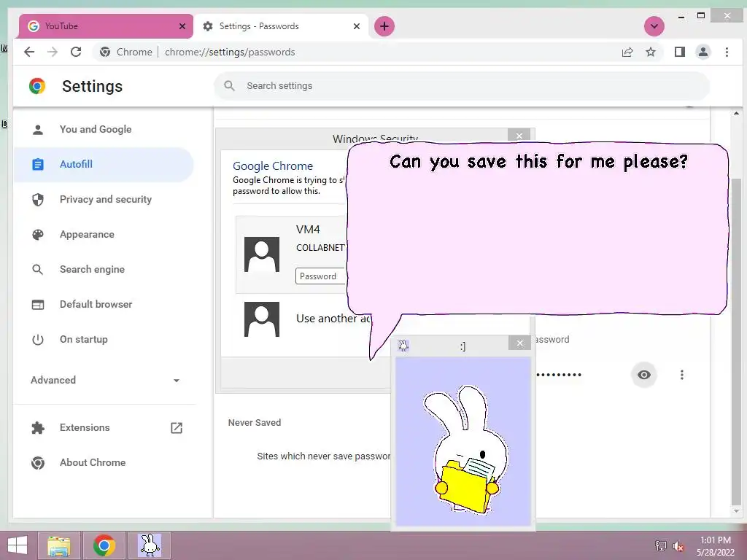Open Chrome's three-dot main menu
747x560 pixels.
tap(727, 52)
